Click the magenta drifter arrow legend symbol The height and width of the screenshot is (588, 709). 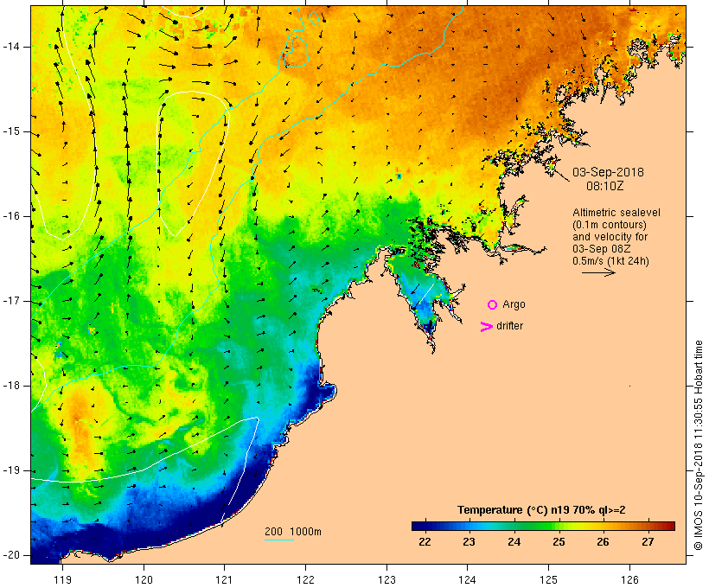(x=487, y=327)
